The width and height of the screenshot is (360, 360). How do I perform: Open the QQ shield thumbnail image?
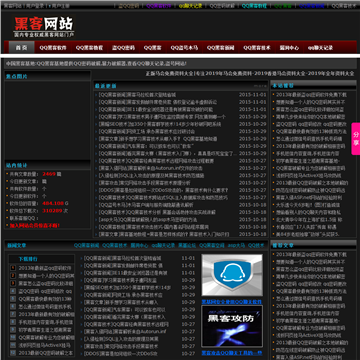[x=232, y=275]
